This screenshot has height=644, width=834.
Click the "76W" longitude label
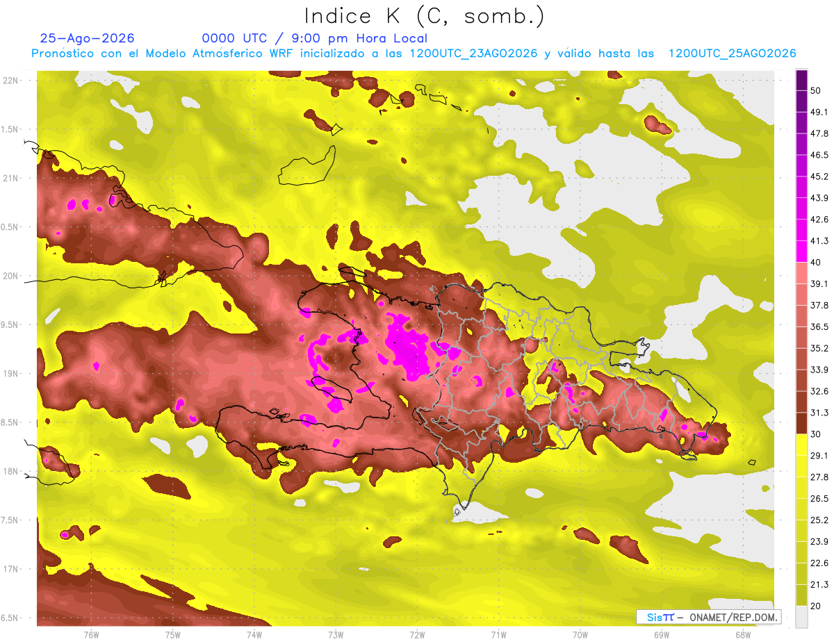coord(91,635)
